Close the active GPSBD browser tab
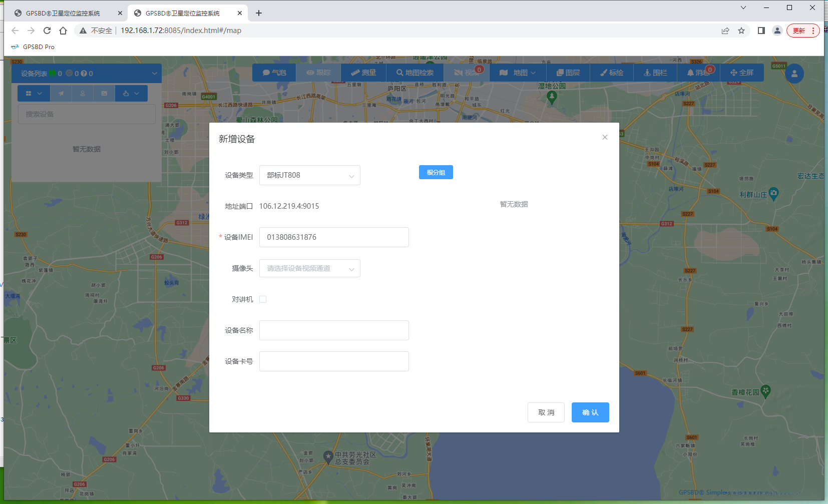Image resolution: width=828 pixels, height=504 pixels. click(x=240, y=13)
